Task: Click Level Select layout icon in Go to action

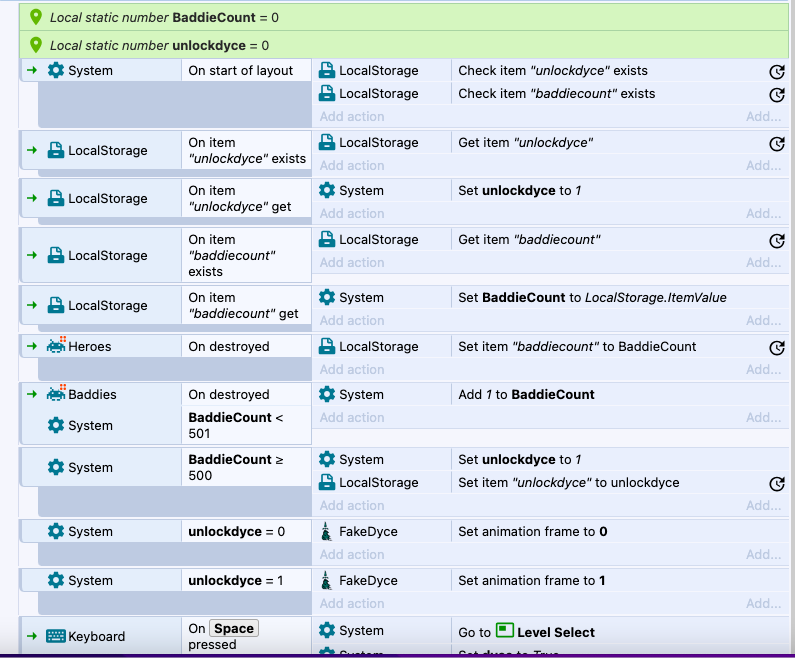Action: click(504, 630)
